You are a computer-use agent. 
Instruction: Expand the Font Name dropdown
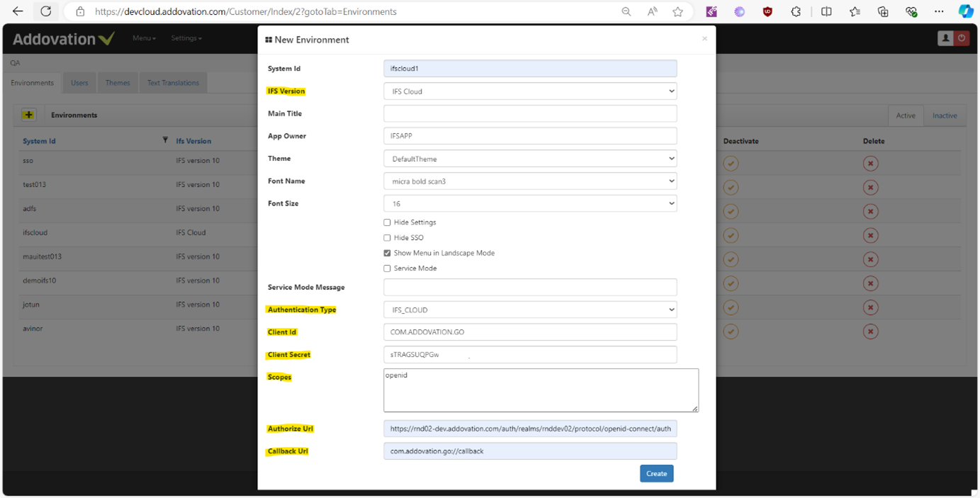(530, 181)
